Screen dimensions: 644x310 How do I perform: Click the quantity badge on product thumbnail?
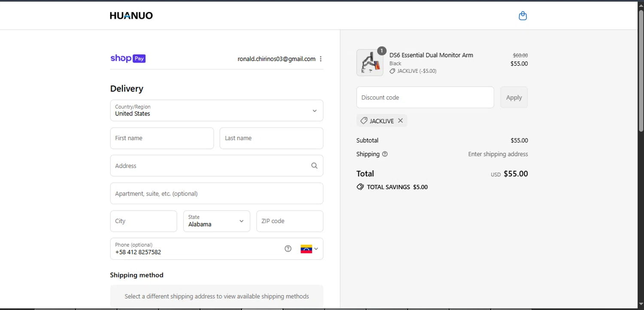382,51
